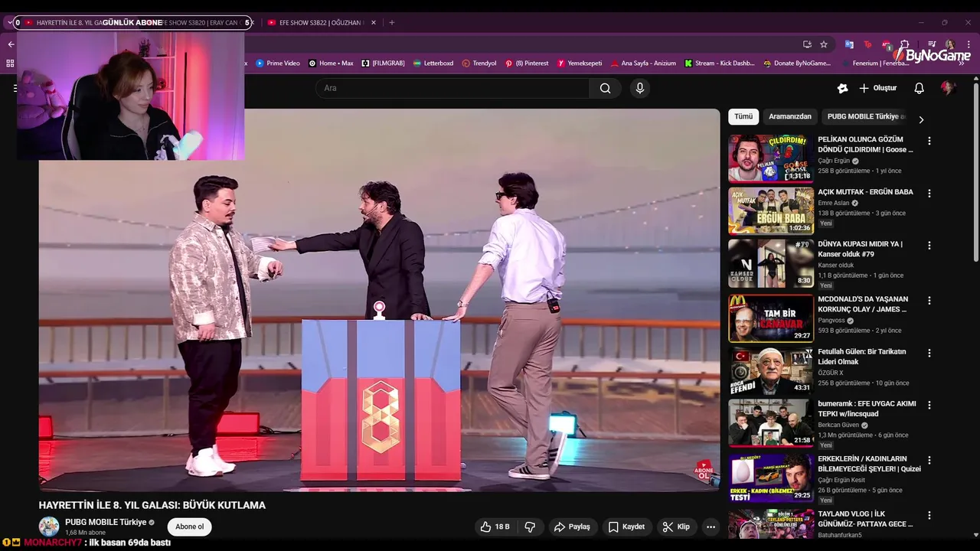The image size is (980, 551).
Task: Open Fetullah Gülen video thumbnail
Action: [770, 370]
